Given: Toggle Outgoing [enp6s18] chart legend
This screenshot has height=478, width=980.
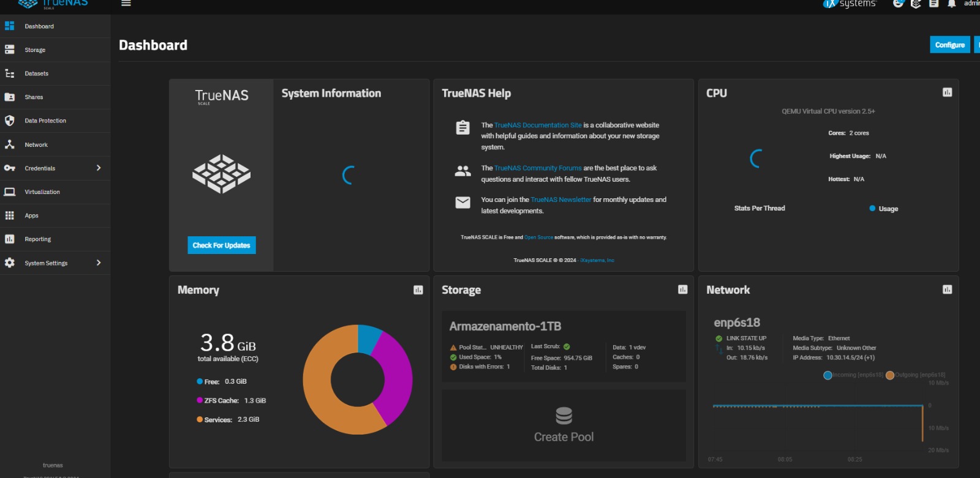Looking at the screenshot, I should (916, 375).
